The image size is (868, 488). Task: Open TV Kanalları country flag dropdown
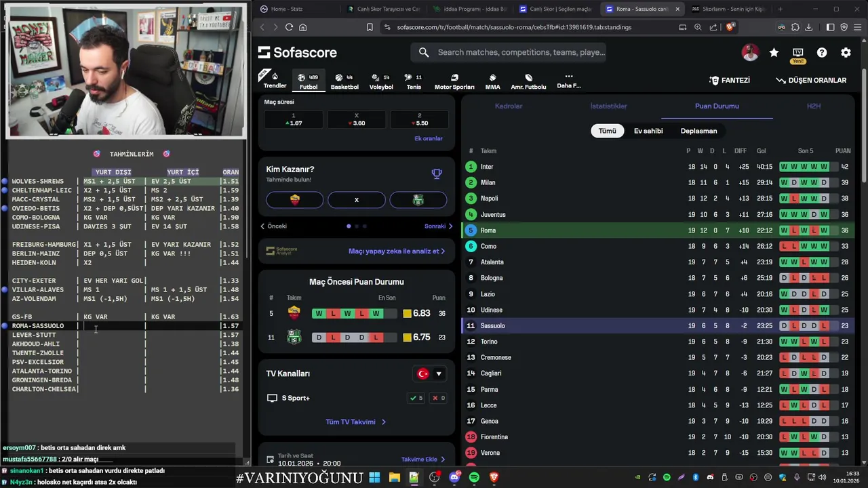coord(429,373)
